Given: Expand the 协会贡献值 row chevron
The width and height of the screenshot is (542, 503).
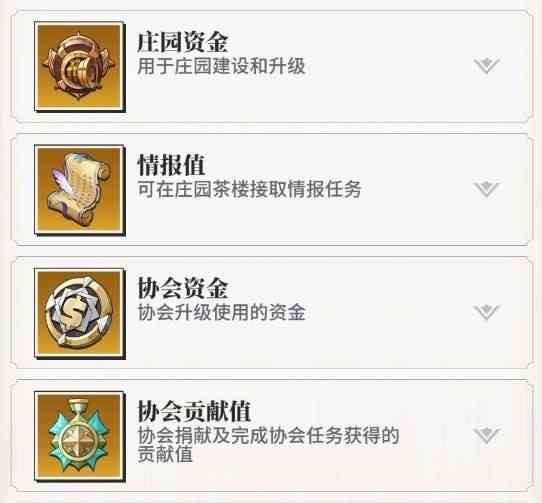Looking at the screenshot, I should [x=487, y=436].
